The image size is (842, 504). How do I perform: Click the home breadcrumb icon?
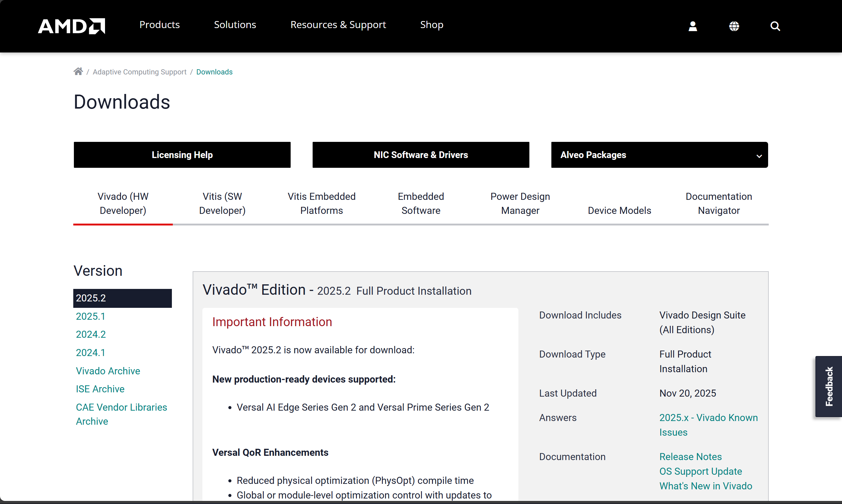click(x=78, y=71)
